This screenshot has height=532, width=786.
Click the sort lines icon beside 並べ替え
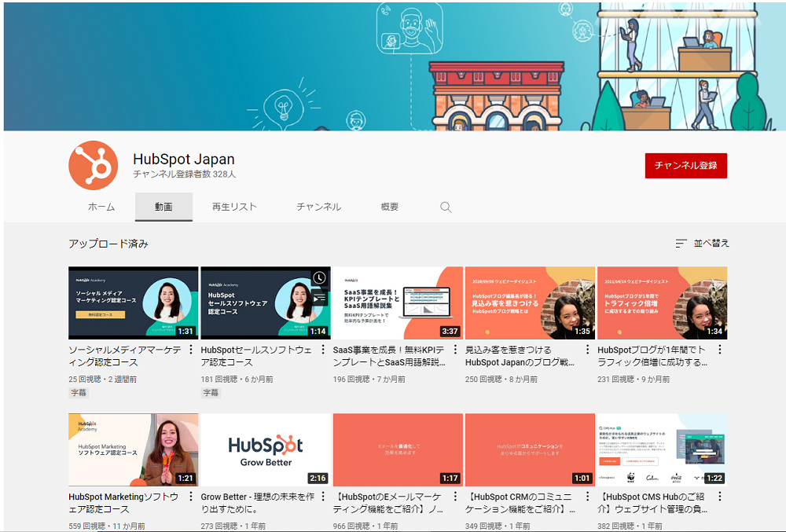click(x=680, y=244)
